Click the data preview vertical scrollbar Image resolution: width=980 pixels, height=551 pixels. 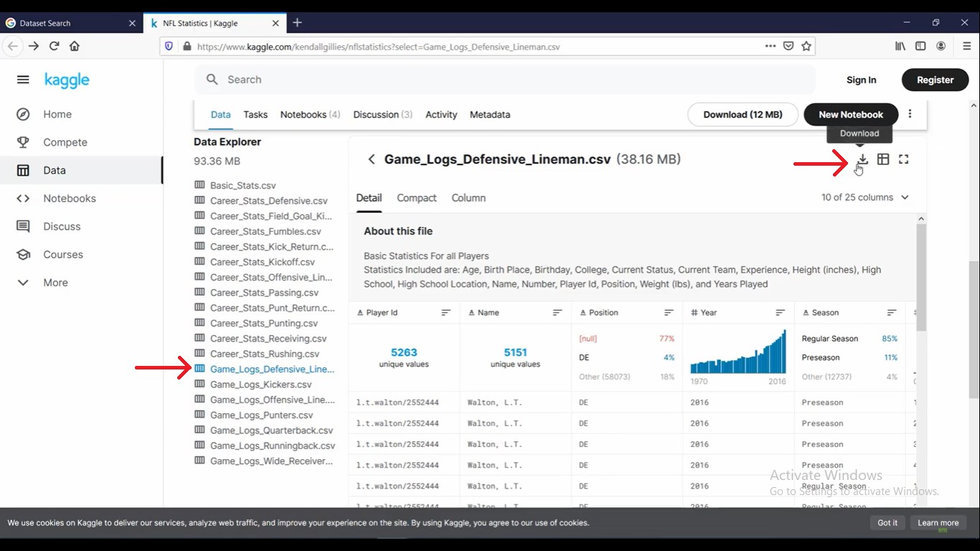point(921,277)
